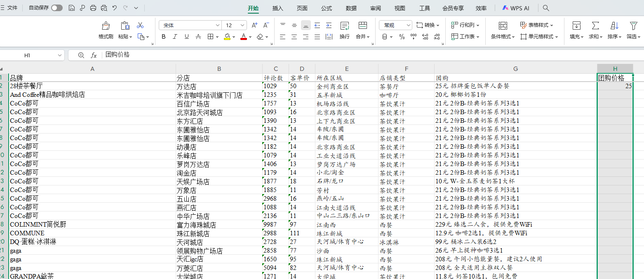Click the increase indent icon

pyautogui.click(x=329, y=25)
